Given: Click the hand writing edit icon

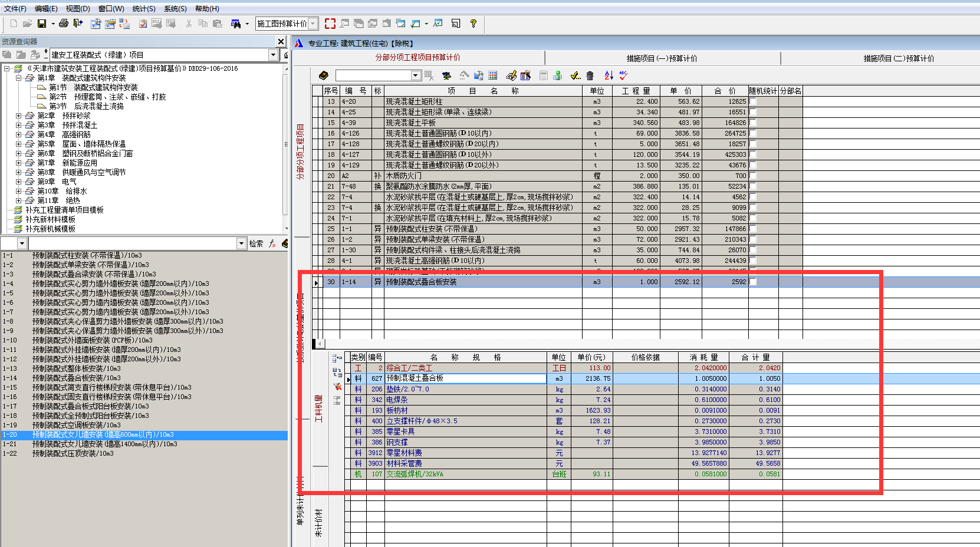Looking at the screenshot, I should click(511, 75).
